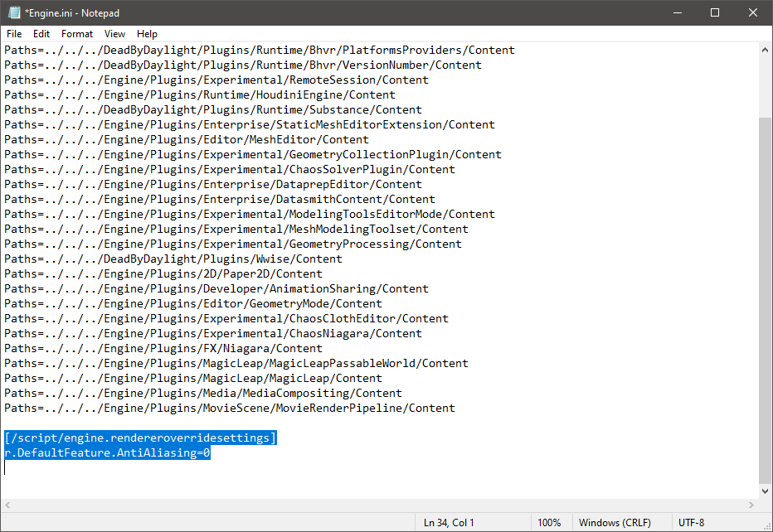Close the Engine.ini Notepad window
The width and height of the screenshot is (773, 532).
tap(753, 13)
